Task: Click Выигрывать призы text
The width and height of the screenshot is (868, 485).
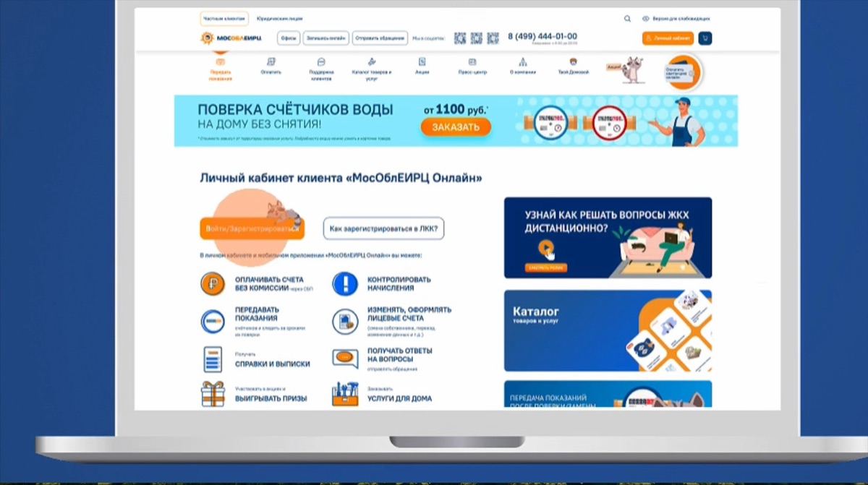Action: (x=271, y=398)
